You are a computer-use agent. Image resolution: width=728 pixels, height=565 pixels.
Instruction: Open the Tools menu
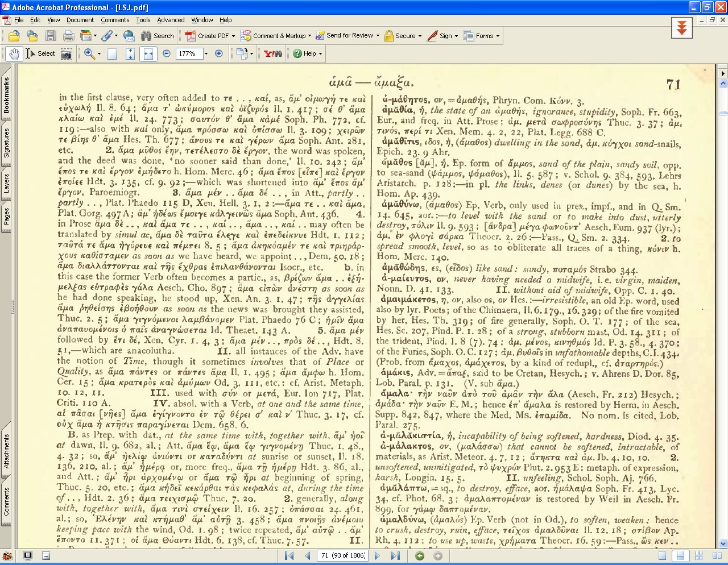click(x=143, y=20)
